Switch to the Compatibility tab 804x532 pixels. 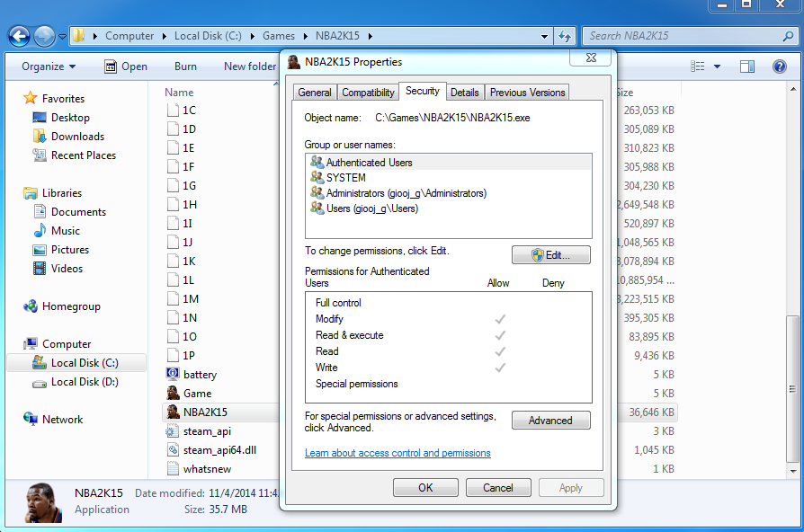tap(368, 93)
